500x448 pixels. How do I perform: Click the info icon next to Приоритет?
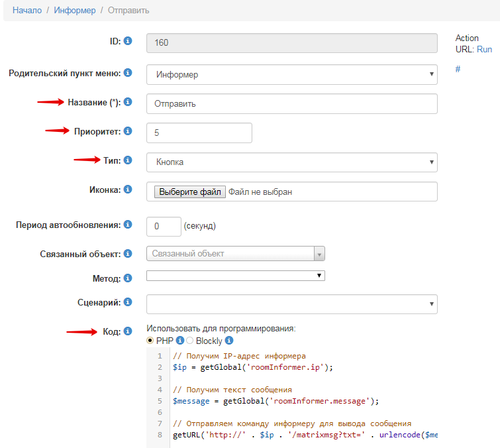tap(128, 131)
